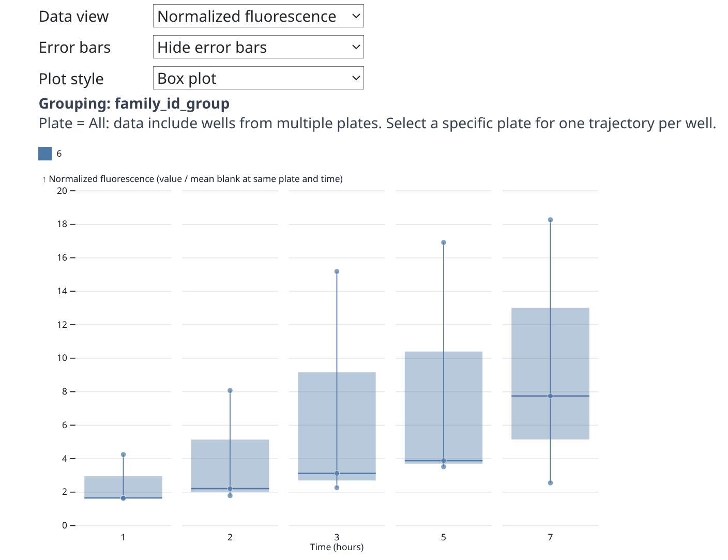Screen dimensions: 728x560
Task: Click the Grouping: family_id_group heading
Action: click(134, 103)
